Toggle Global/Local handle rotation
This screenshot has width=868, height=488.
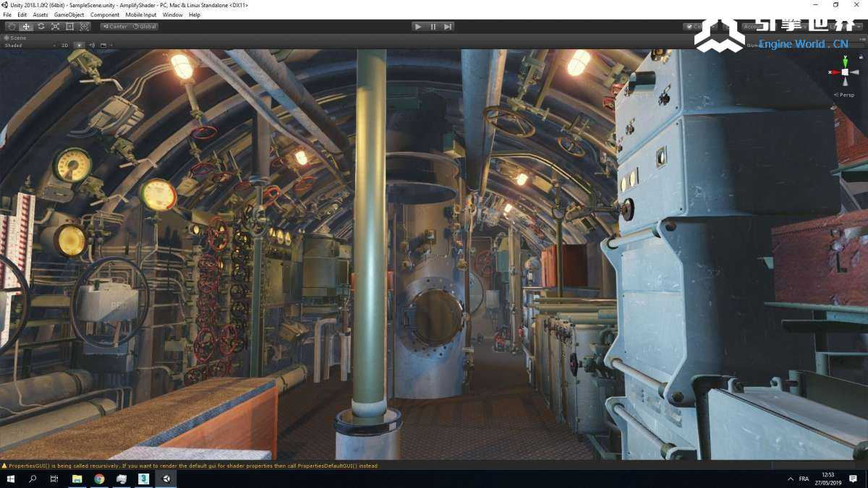coord(144,27)
